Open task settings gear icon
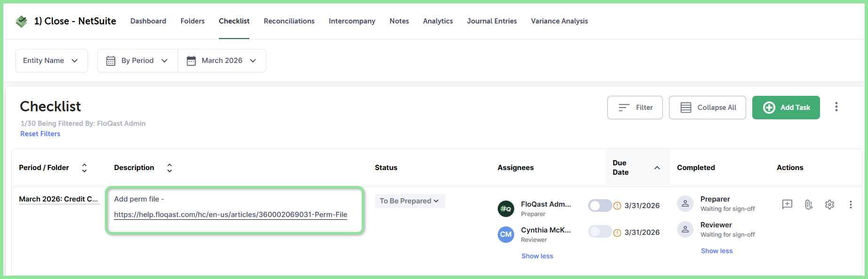This screenshot has height=279, width=868. point(829,204)
